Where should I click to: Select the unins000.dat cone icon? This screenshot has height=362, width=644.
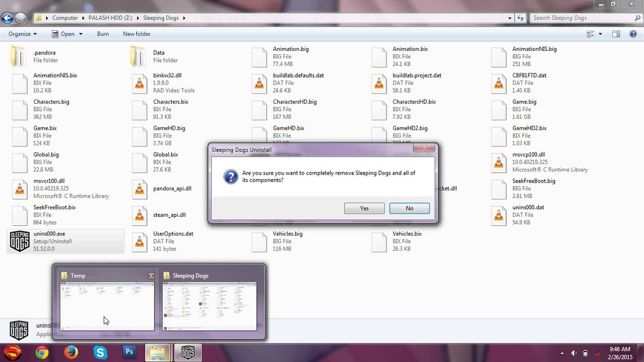point(499,215)
